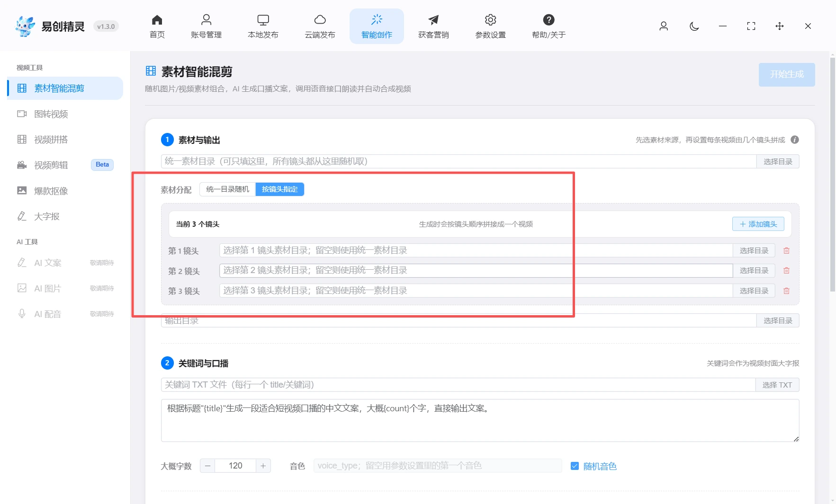Click the 开始生成 button
Image resolution: width=836 pixels, height=504 pixels.
[x=787, y=74]
